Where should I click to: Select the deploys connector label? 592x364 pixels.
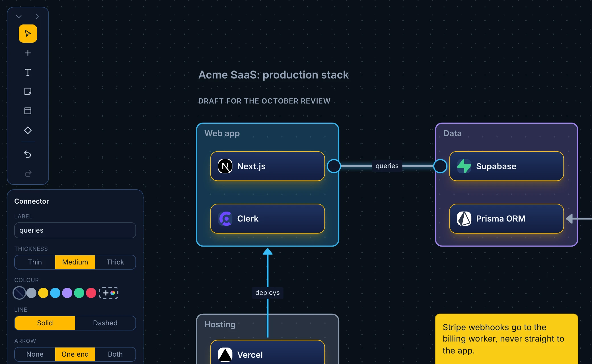point(268,293)
